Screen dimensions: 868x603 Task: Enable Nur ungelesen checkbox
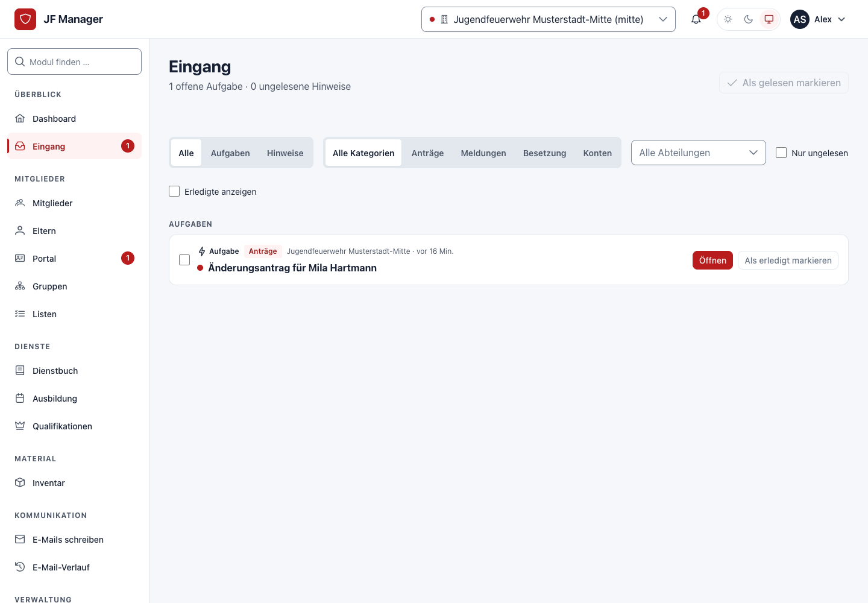[781, 153]
